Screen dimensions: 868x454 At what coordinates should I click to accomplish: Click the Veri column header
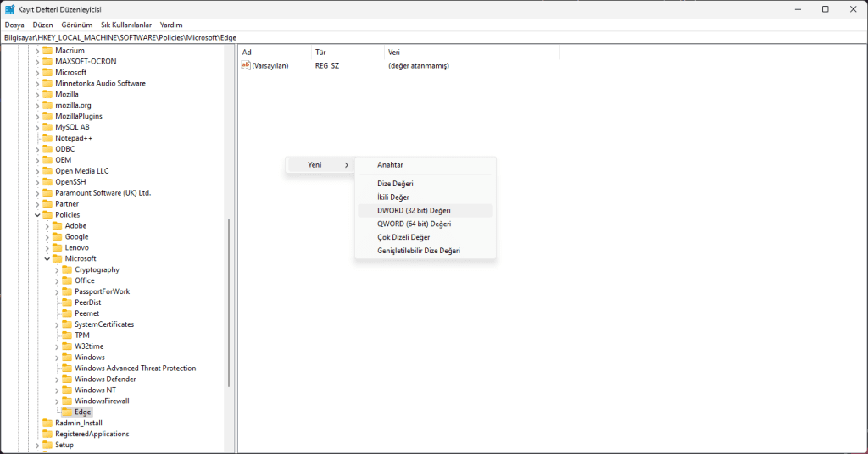pyautogui.click(x=471, y=52)
